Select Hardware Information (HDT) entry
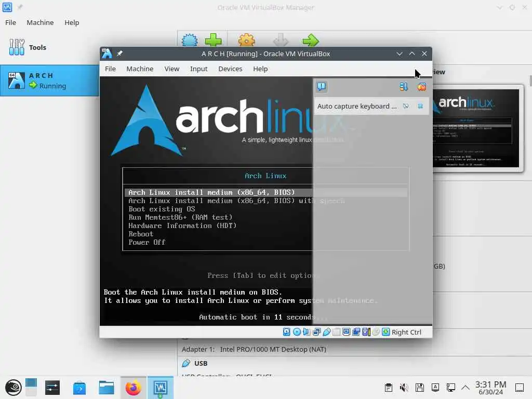 coord(182,225)
